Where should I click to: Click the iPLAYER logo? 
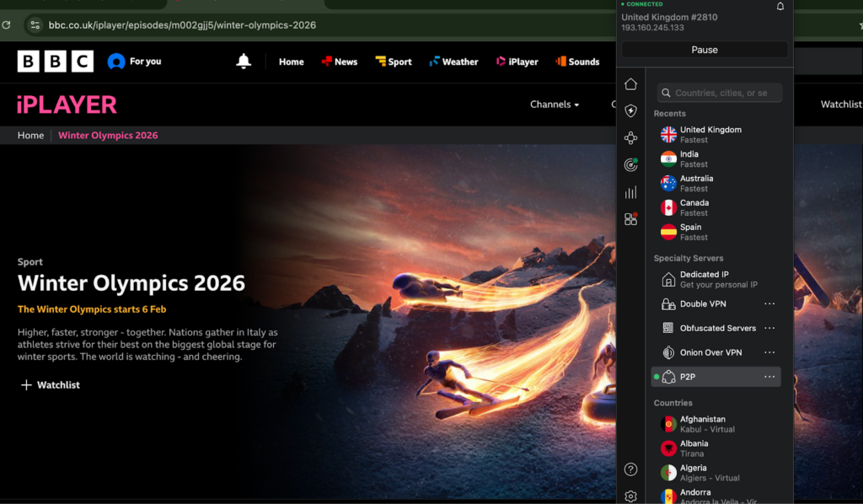pos(67,105)
